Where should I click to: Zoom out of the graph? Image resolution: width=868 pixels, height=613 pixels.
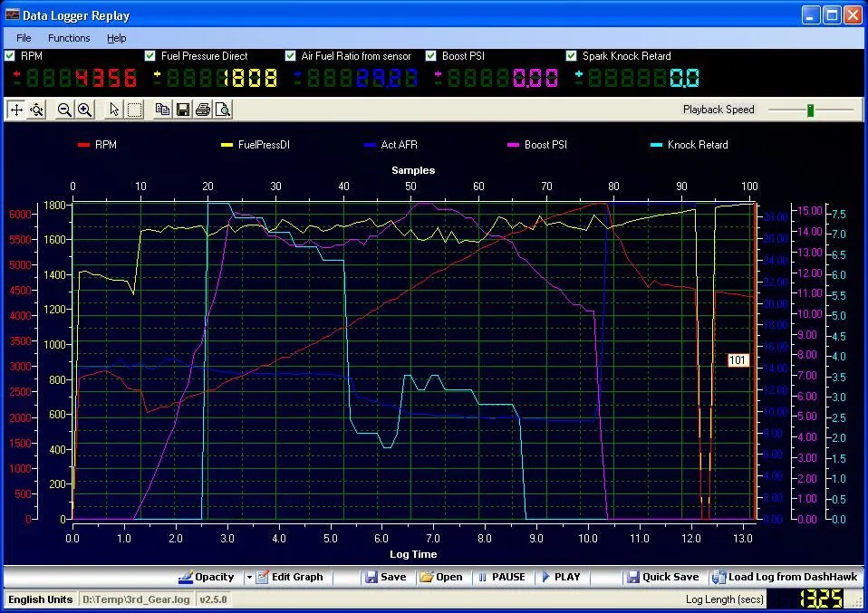click(x=64, y=110)
